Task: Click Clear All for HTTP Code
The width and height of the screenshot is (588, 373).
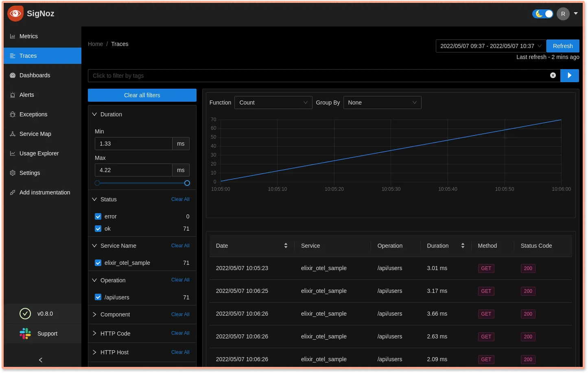Action: point(180,333)
